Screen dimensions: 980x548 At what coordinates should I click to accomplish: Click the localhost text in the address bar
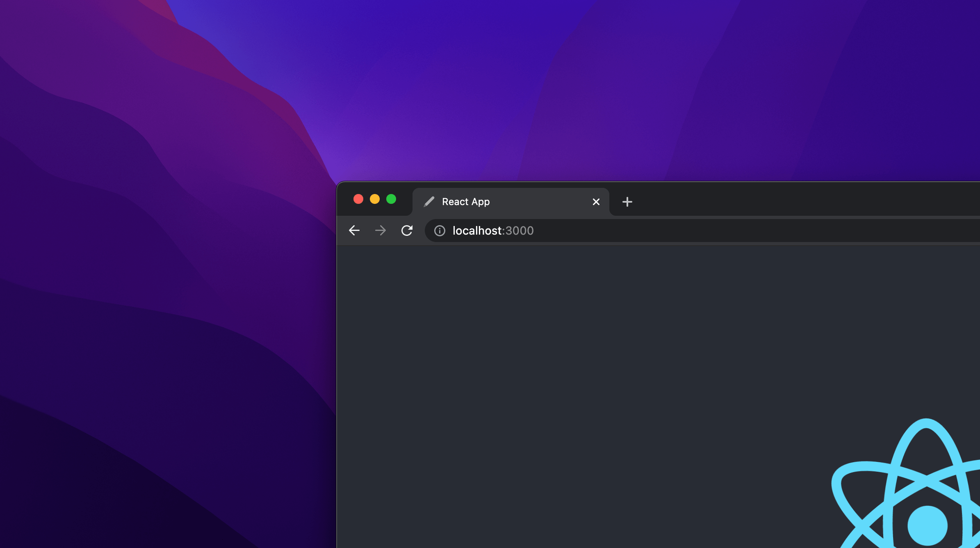tap(477, 231)
